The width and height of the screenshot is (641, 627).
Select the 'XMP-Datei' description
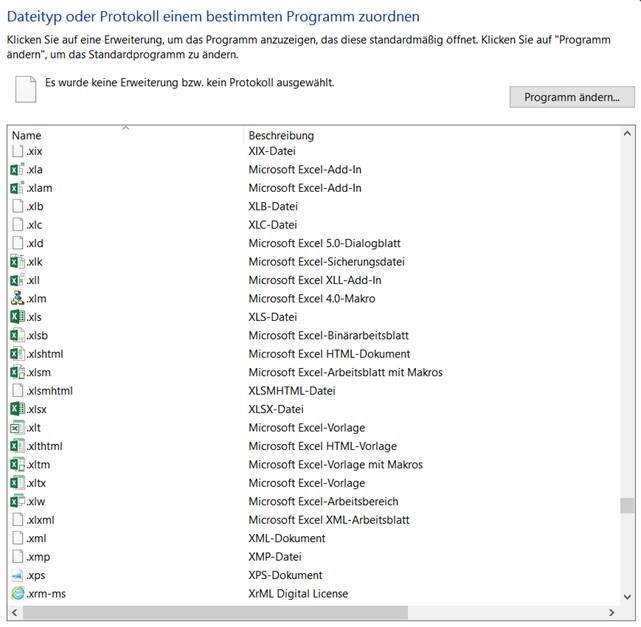(x=275, y=557)
